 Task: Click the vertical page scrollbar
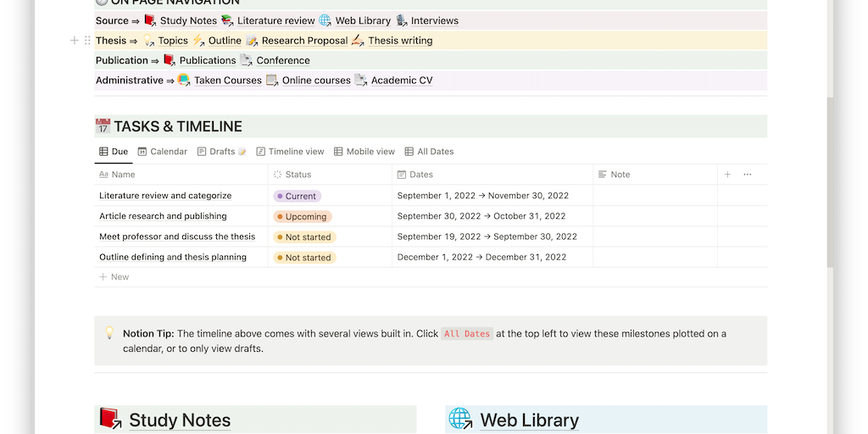point(830,170)
